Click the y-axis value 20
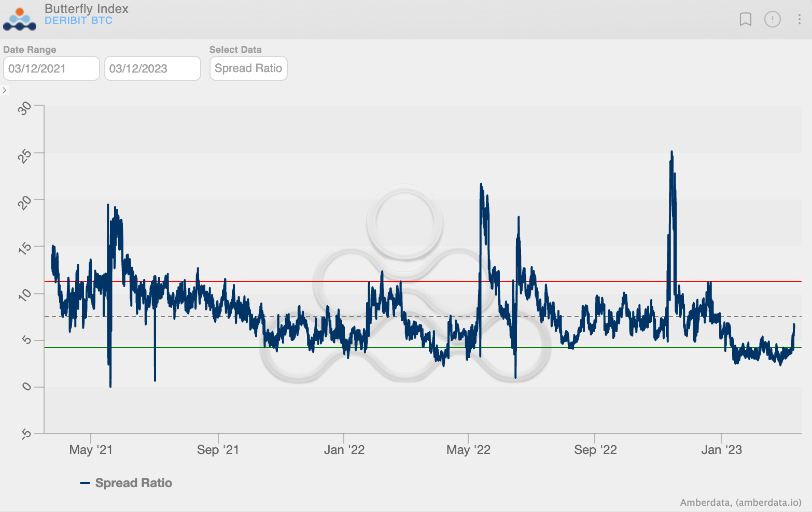The height and width of the screenshot is (512, 812). (x=25, y=202)
